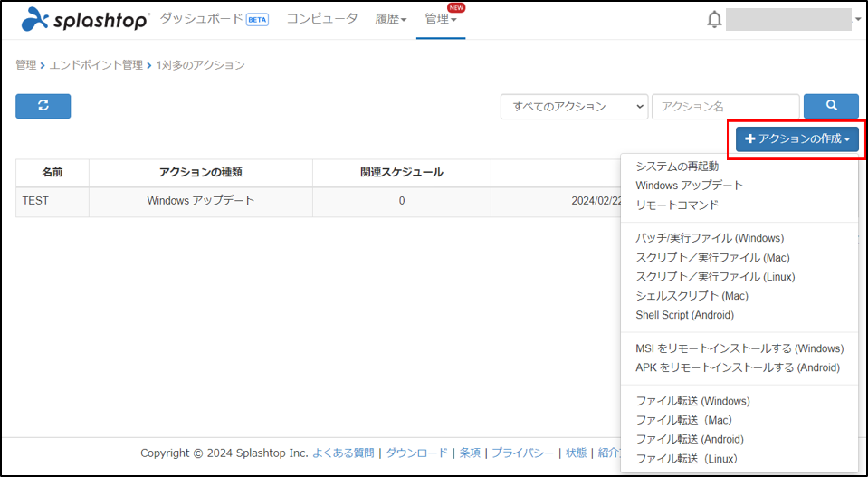Open the すべてのアクション filter dropdown

click(x=574, y=107)
